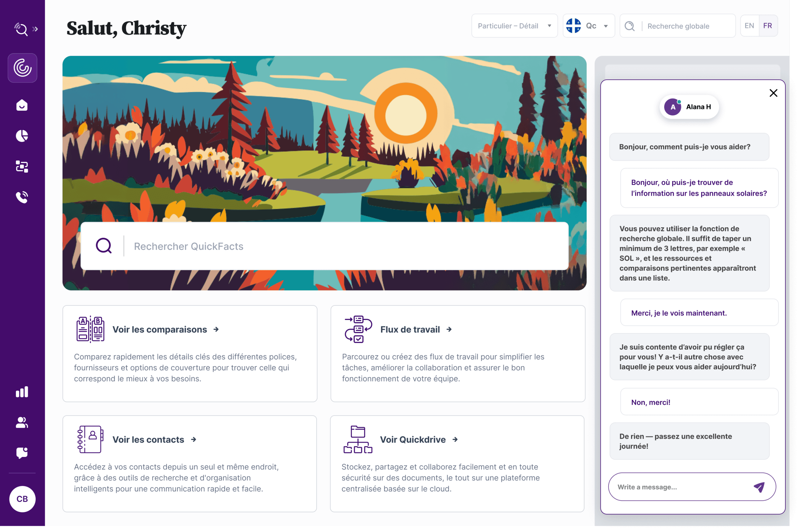Open Voir Quickdrive card
801x532 pixels.
(413, 439)
